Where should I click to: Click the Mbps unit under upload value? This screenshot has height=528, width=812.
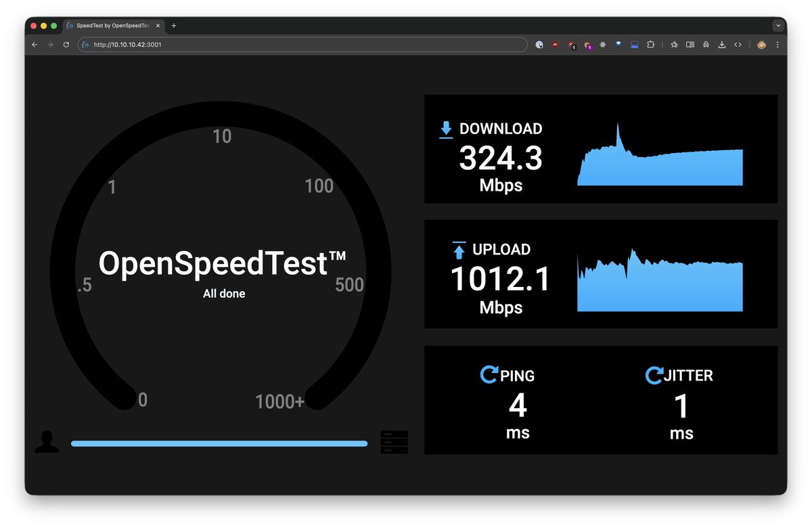[501, 307]
